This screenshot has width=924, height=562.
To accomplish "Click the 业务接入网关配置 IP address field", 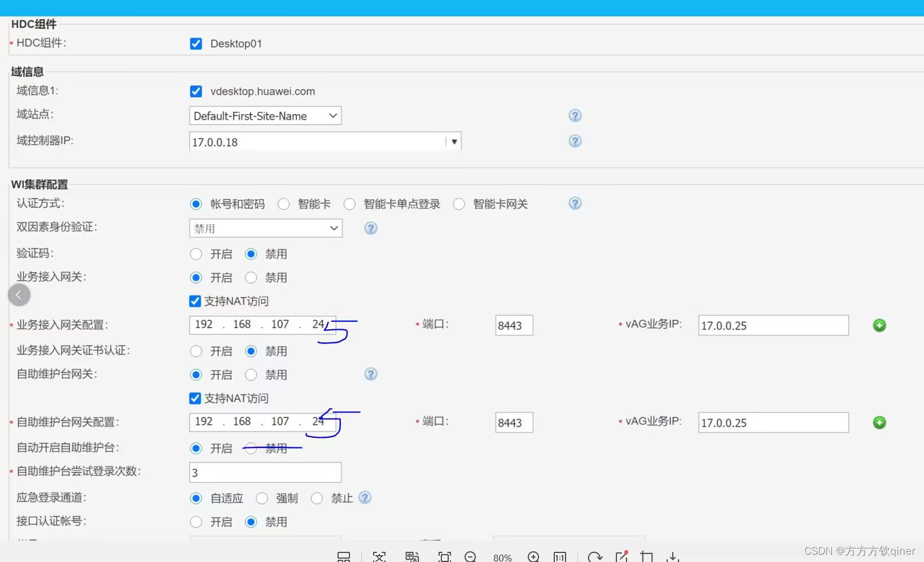I will (x=262, y=325).
